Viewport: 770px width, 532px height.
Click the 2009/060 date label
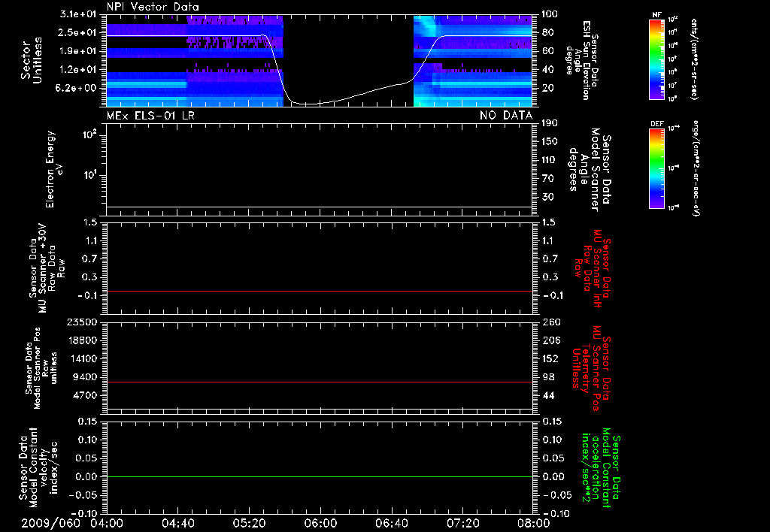click(50, 523)
